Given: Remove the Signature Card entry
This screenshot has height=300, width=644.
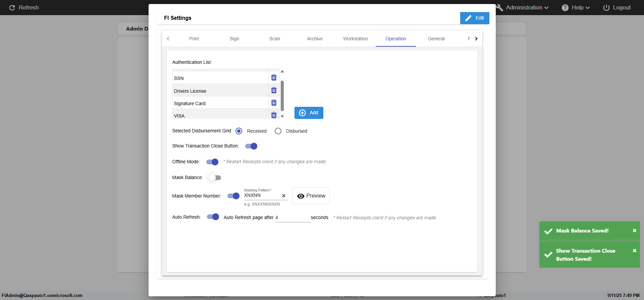Looking at the screenshot, I should tap(274, 103).
